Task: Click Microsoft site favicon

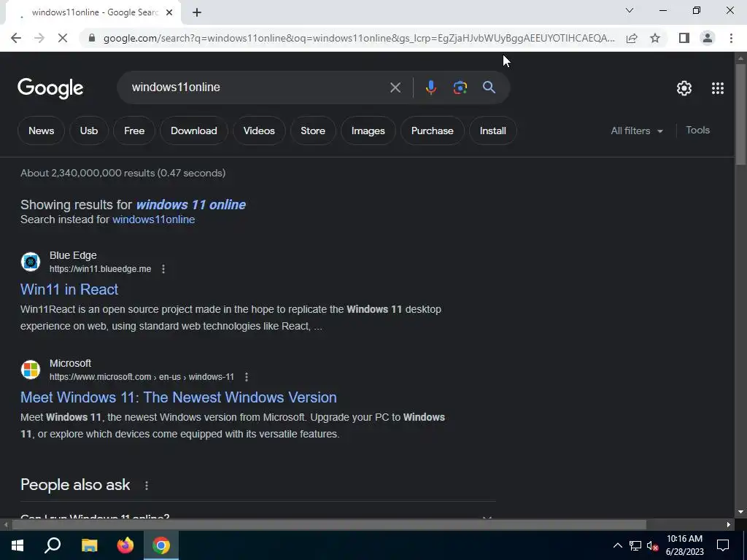Action: pos(31,370)
